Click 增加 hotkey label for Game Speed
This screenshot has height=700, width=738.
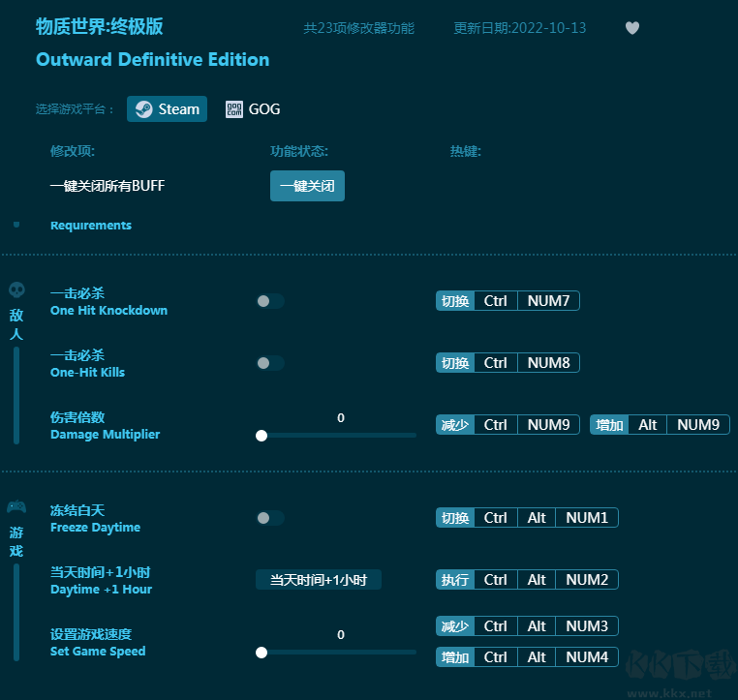pyautogui.click(x=455, y=658)
